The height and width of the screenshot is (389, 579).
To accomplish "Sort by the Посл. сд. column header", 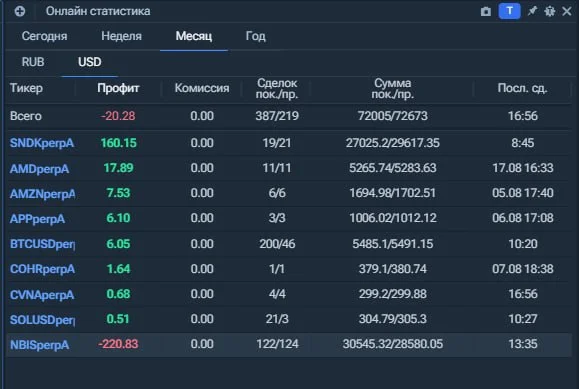I will (x=523, y=88).
